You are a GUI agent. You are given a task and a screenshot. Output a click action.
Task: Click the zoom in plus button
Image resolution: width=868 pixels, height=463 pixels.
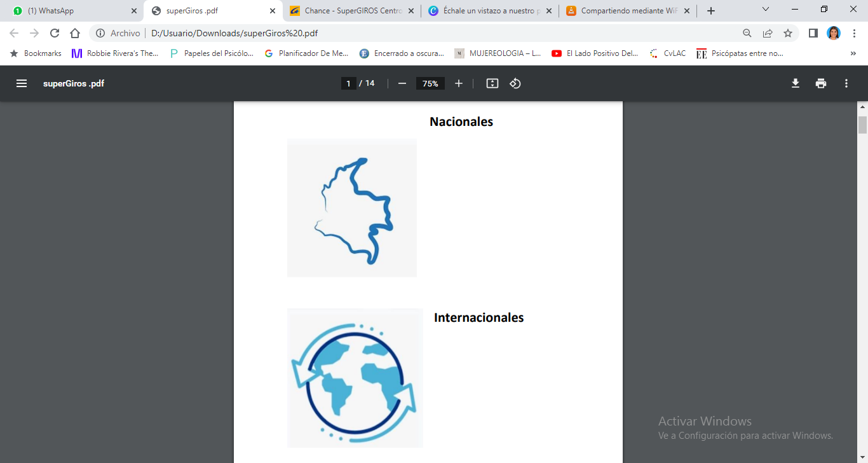(459, 83)
